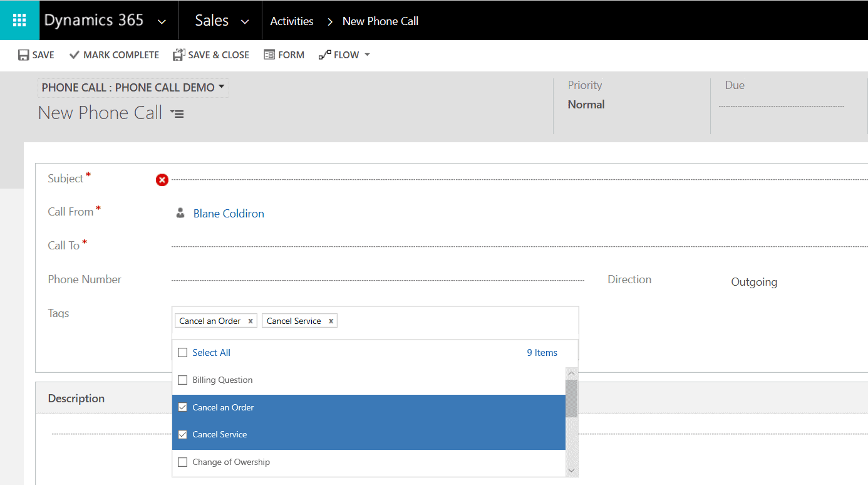This screenshot has height=485, width=868.
Task: Click the tag list scroll down arrow
Action: tap(571, 470)
